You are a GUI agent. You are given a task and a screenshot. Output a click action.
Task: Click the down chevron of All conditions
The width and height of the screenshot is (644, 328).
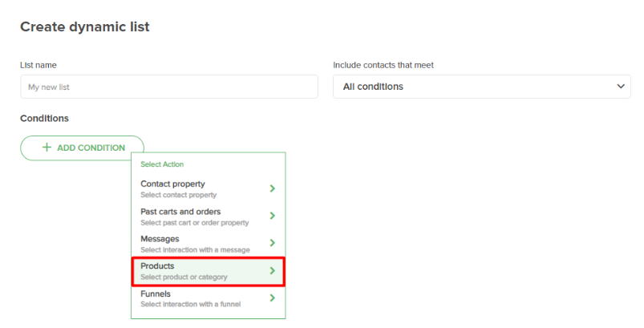click(621, 86)
